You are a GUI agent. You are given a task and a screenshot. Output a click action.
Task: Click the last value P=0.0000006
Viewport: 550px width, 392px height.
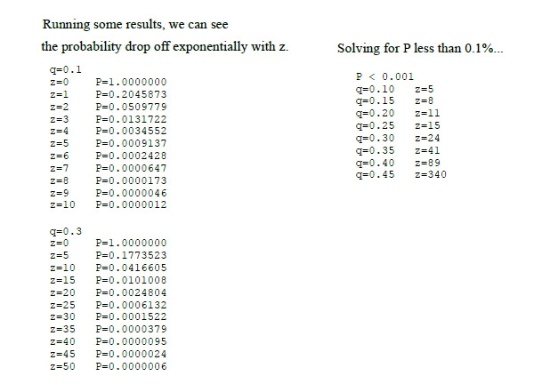[131, 366]
